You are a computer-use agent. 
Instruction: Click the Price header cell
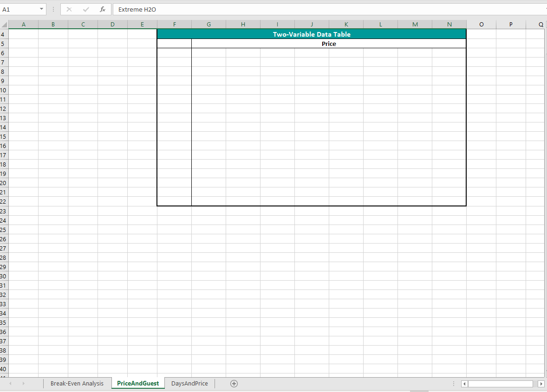328,44
